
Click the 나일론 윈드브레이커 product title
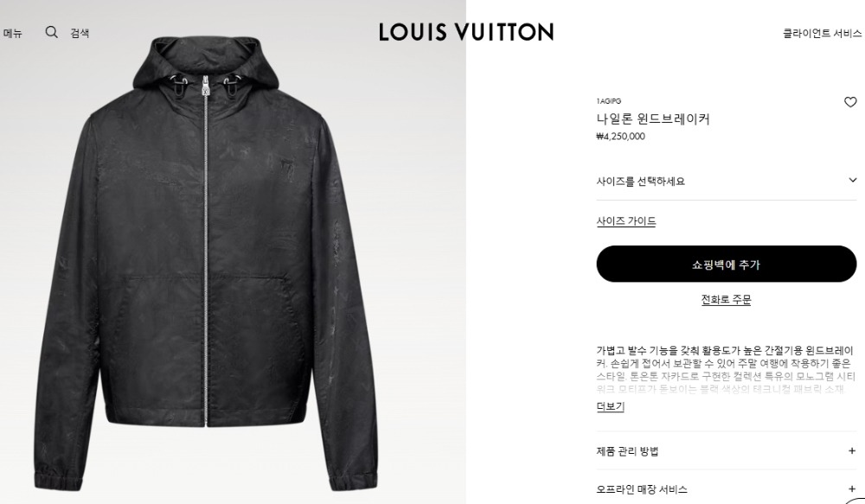(x=652, y=118)
